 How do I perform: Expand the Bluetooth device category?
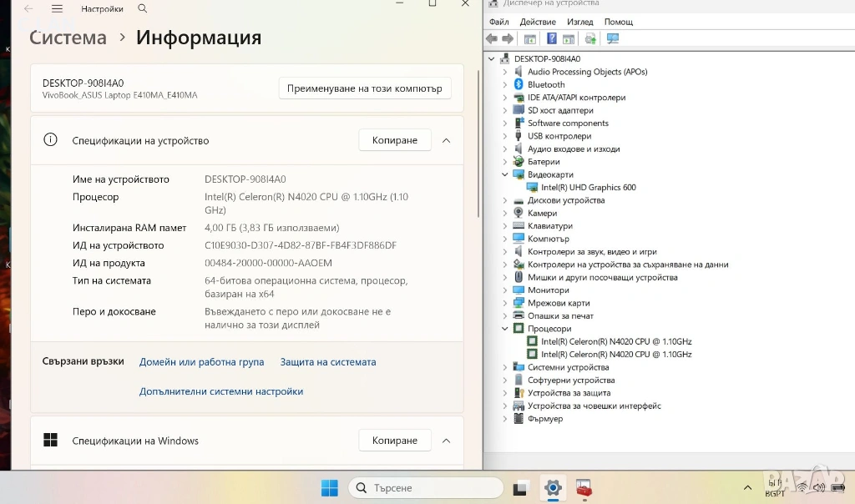coord(505,84)
